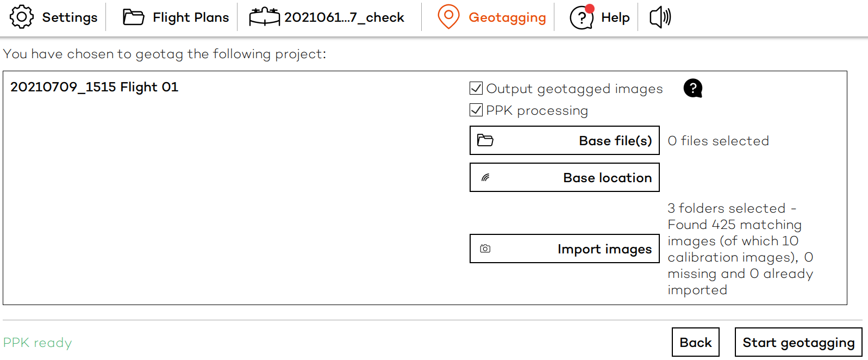Disable PPK processing
This screenshot has height=360, width=868.
(x=475, y=110)
